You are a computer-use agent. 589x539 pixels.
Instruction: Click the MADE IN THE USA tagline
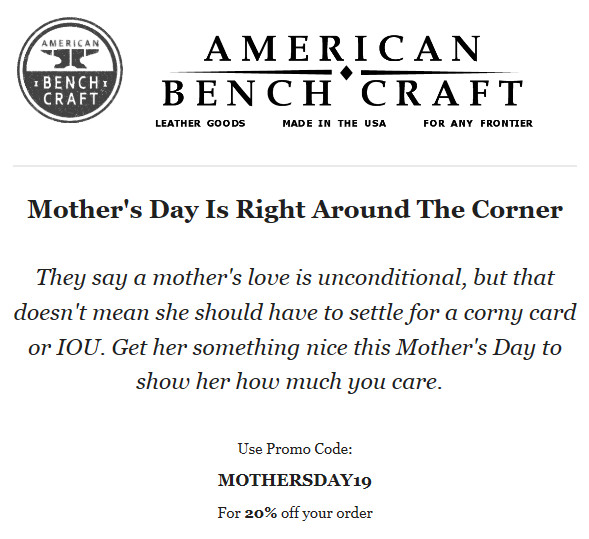tap(334, 124)
